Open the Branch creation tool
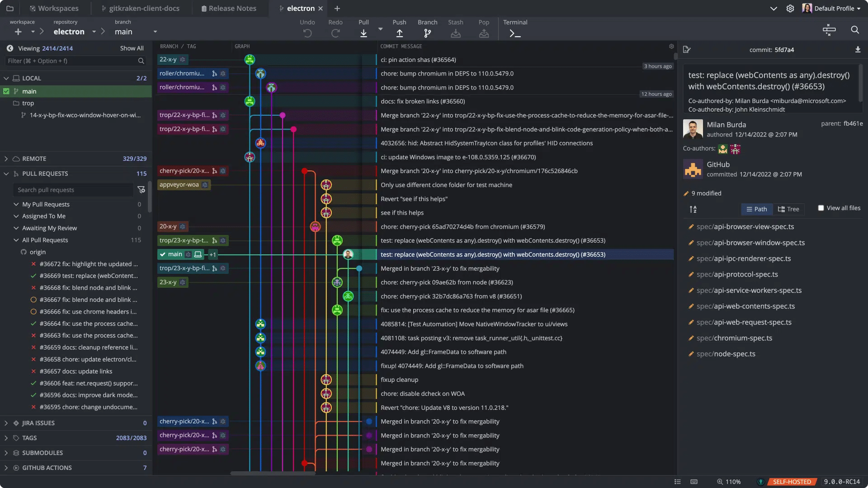This screenshot has width=868, height=488. [427, 33]
